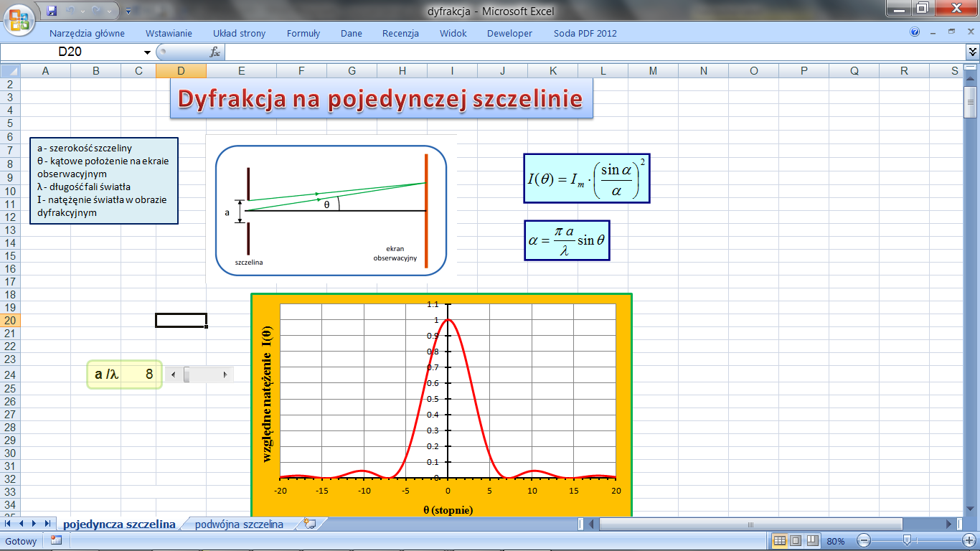Save the workbook with the floppy icon

[x=52, y=11]
